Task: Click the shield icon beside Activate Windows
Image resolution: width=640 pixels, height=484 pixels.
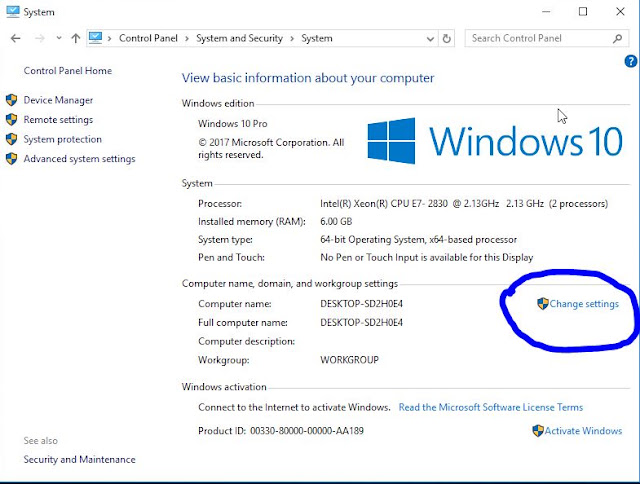Action: [x=538, y=431]
